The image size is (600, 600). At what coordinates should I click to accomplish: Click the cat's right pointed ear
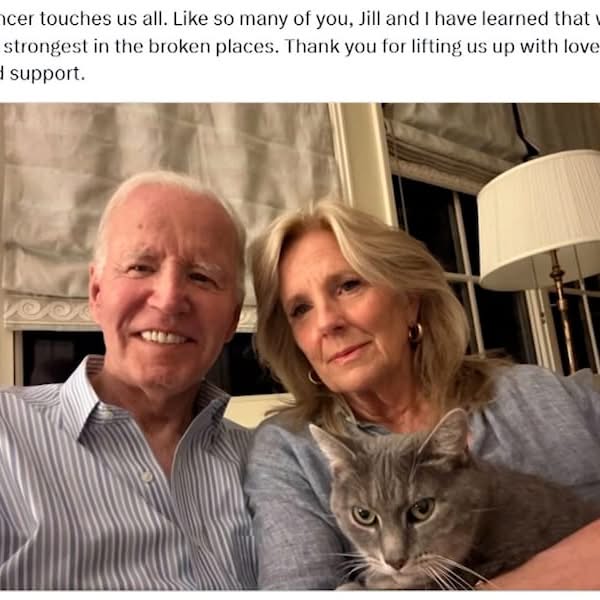(446, 432)
